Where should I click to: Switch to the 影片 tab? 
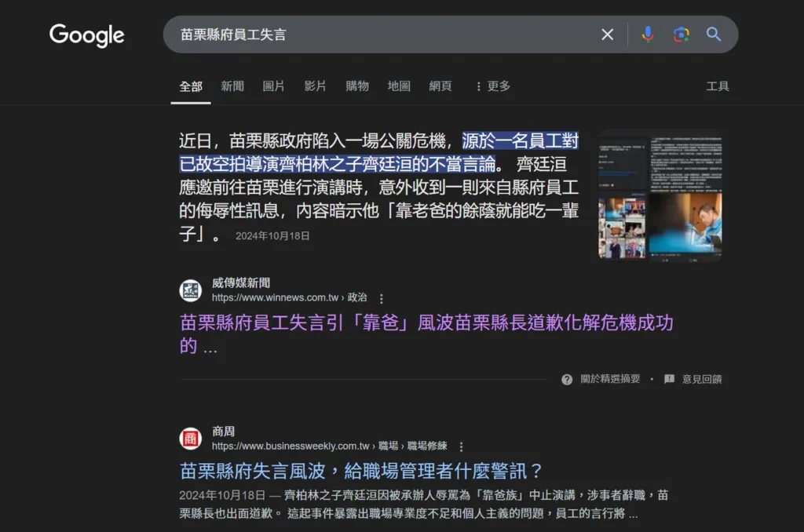coord(315,86)
